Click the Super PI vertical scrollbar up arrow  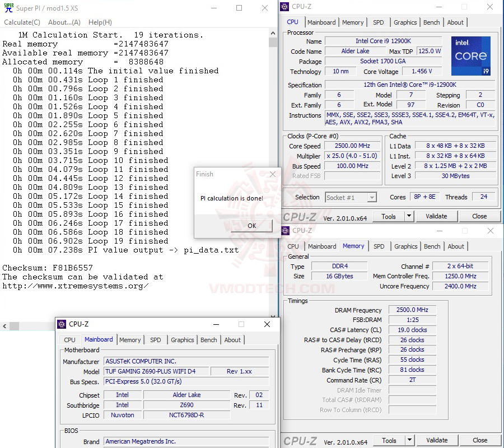273,33
